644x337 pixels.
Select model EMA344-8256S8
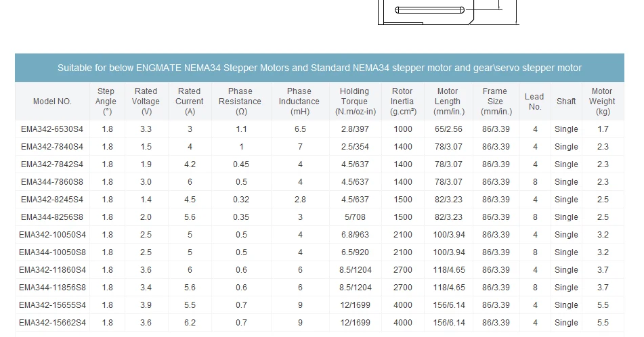pos(52,217)
